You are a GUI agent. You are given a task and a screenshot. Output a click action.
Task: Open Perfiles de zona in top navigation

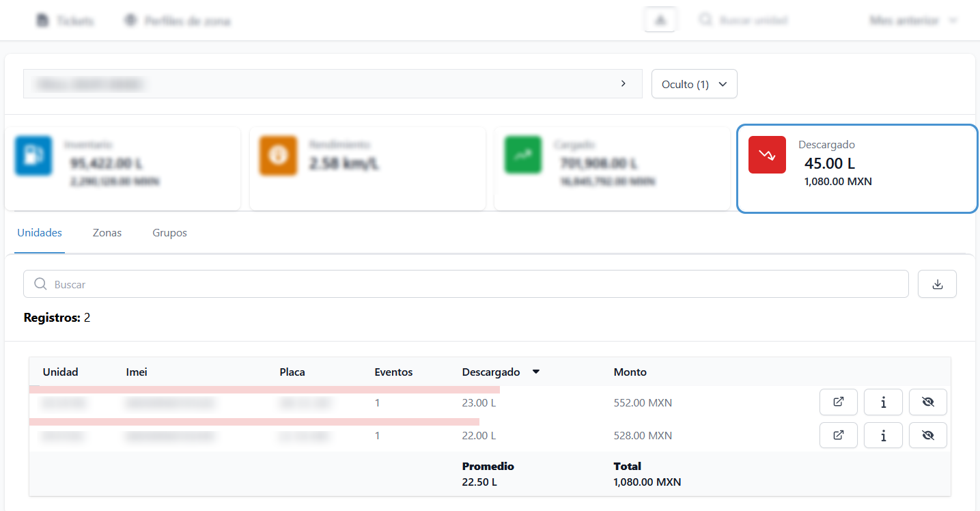pyautogui.click(x=178, y=21)
